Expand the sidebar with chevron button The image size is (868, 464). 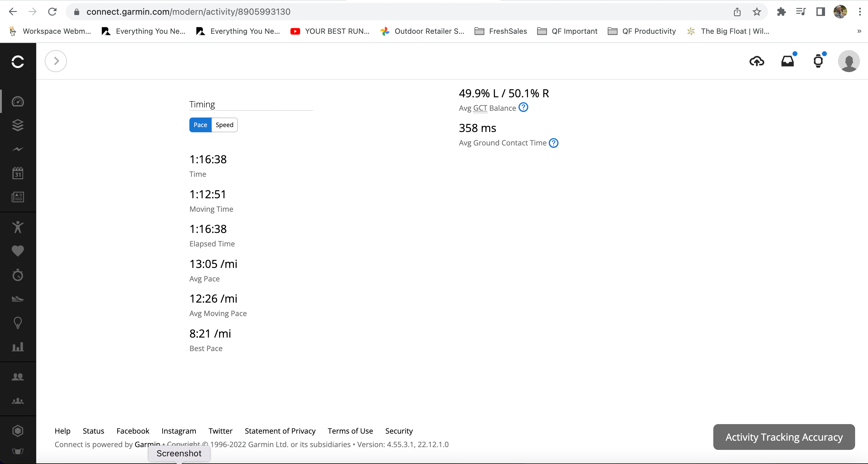(56, 61)
